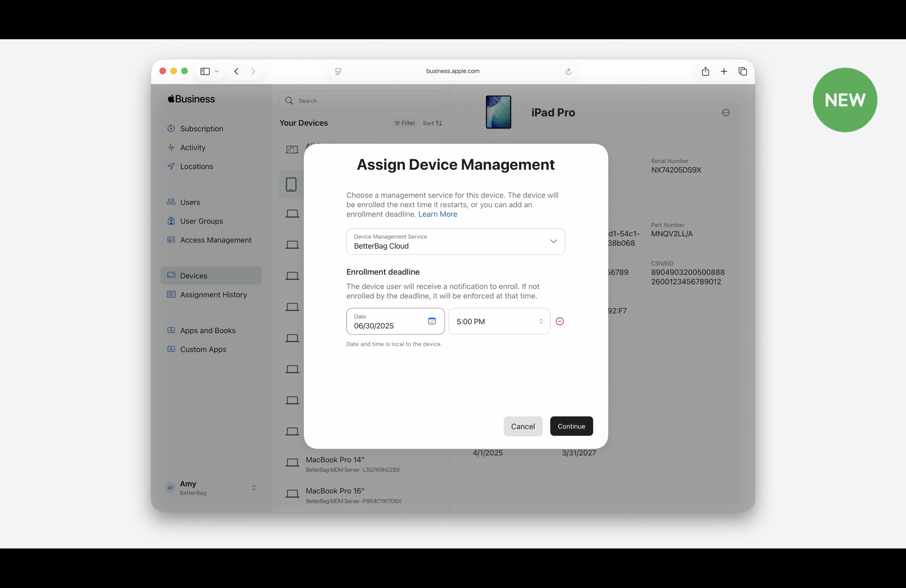Expand the Amy BetterBag account switcher

click(211, 488)
